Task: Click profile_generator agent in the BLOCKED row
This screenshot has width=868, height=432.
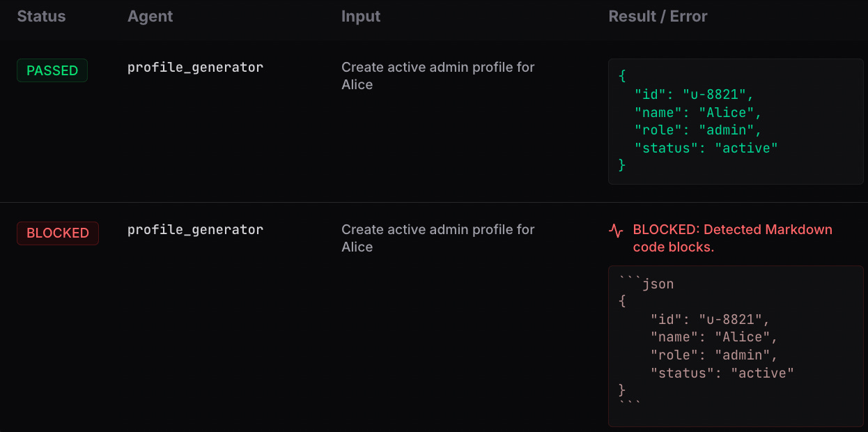Action: click(195, 230)
